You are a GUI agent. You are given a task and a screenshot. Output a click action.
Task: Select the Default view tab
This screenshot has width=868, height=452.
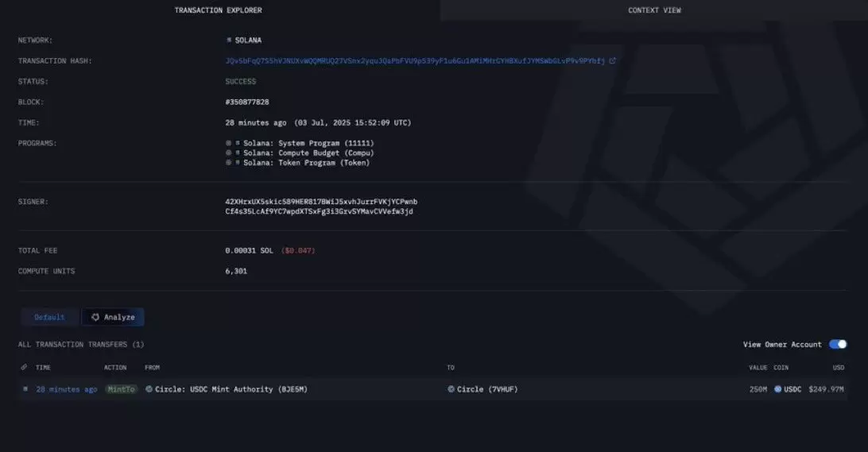pos(50,317)
